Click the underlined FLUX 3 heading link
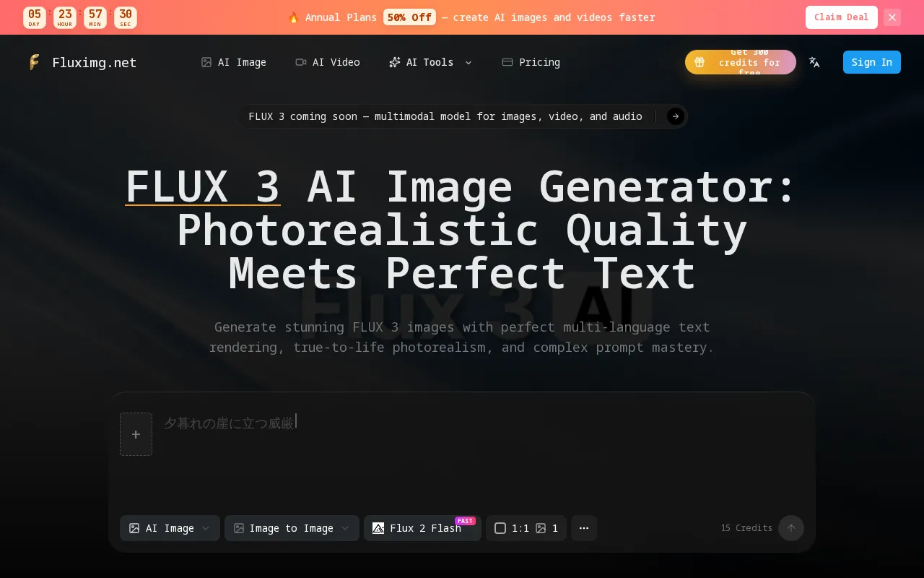Screen dimensions: 924x578 203,186
